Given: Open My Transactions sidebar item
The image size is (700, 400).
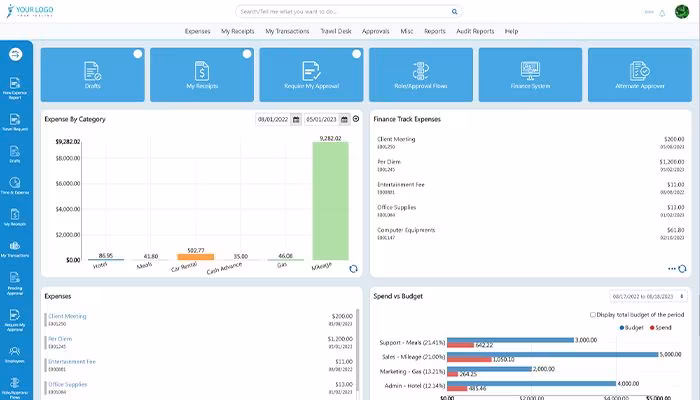Looking at the screenshot, I should coord(15,249).
